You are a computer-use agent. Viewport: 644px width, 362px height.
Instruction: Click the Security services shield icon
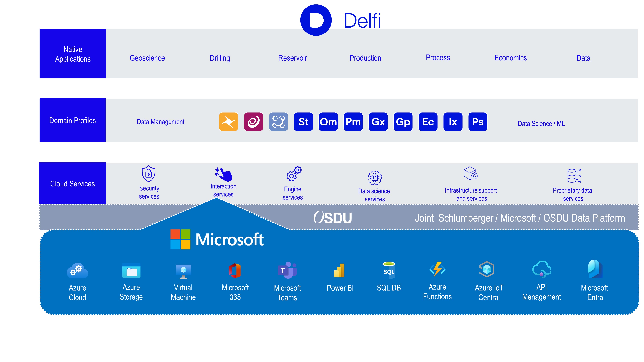[148, 173]
